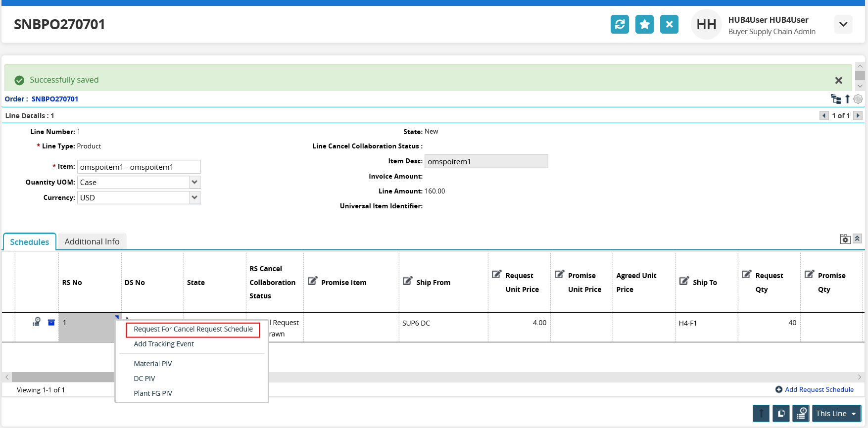Select Request For Cancel Request Schedule
Image resolution: width=868 pixels, height=428 pixels.
[x=193, y=329]
